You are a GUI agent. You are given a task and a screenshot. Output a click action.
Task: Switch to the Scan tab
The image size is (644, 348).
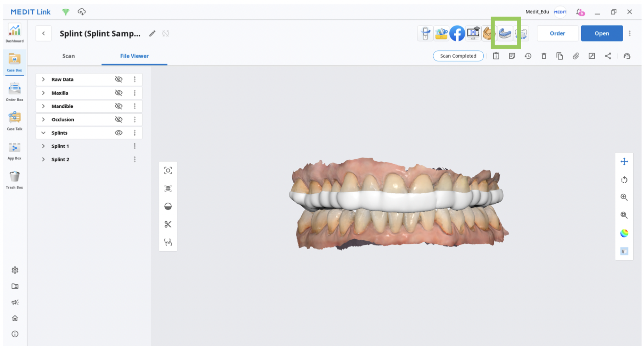pyautogui.click(x=68, y=56)
